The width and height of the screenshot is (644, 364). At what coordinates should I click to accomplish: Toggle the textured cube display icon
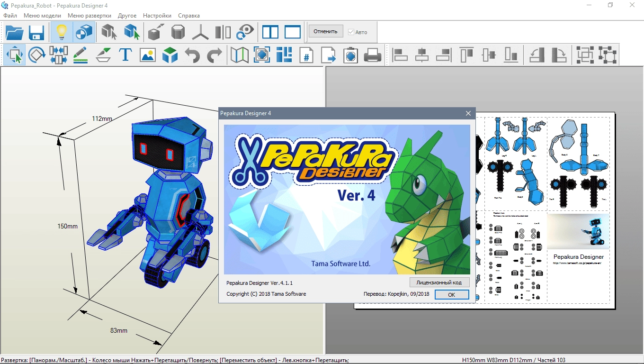coord(84,32)
